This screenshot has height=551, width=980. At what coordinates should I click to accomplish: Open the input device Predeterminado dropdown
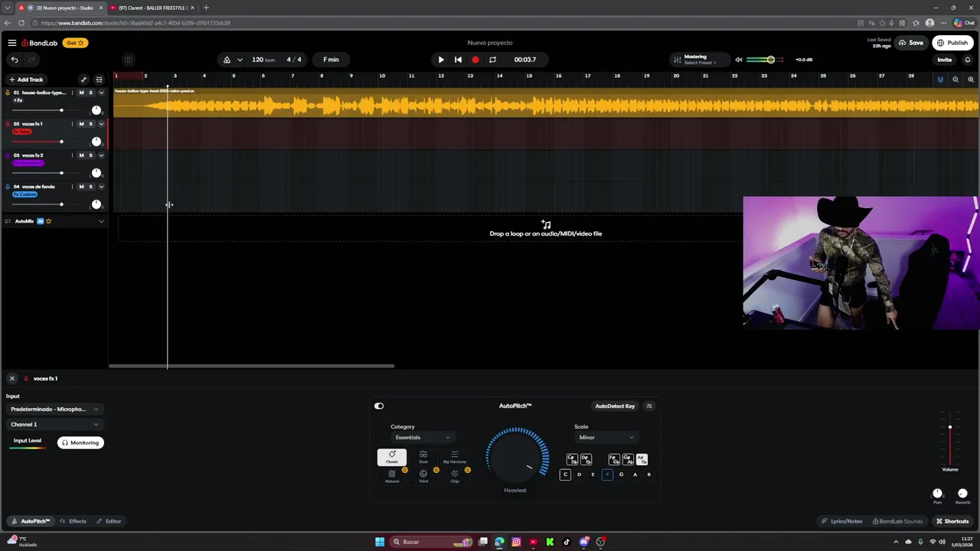54,409
